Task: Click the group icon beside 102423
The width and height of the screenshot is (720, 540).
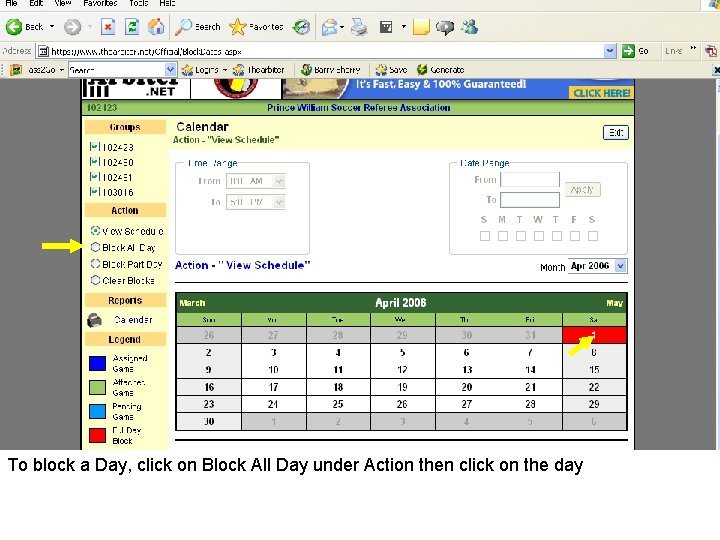Action: coord(94,147)
